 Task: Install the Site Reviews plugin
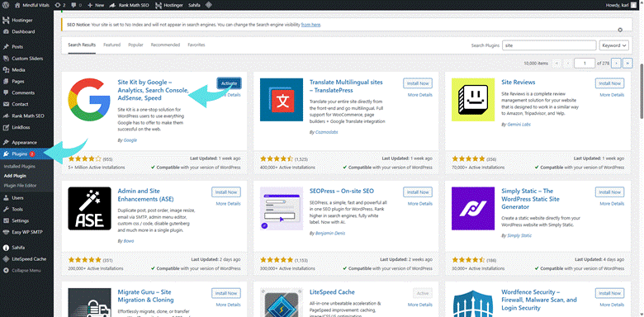coord(610,83)
